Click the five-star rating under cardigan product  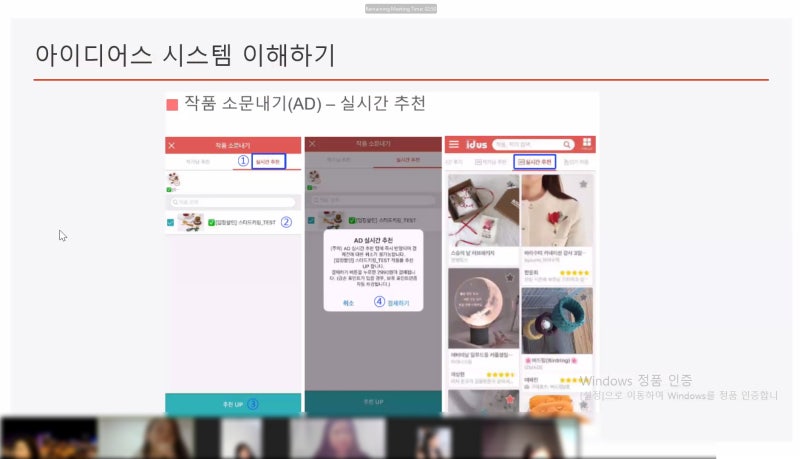click(x=574, y=273)
